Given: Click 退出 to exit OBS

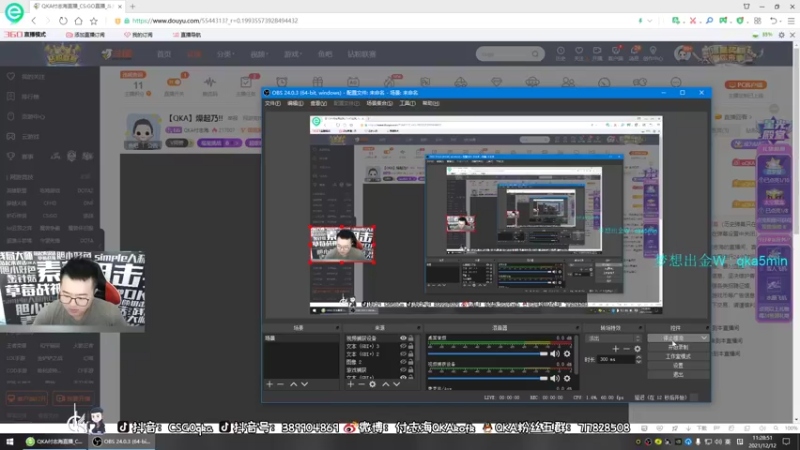Looking at the screenshot, I should (678, 374).
